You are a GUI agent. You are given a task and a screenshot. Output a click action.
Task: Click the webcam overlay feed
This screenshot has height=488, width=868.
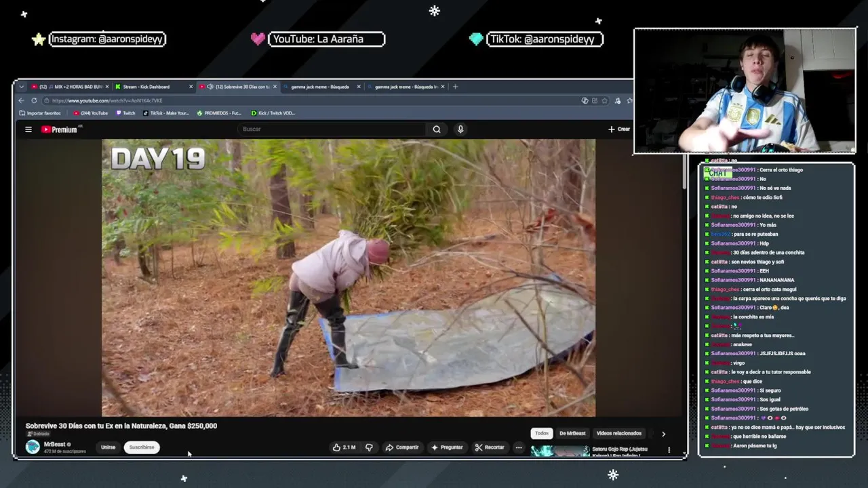coord(745,91)
